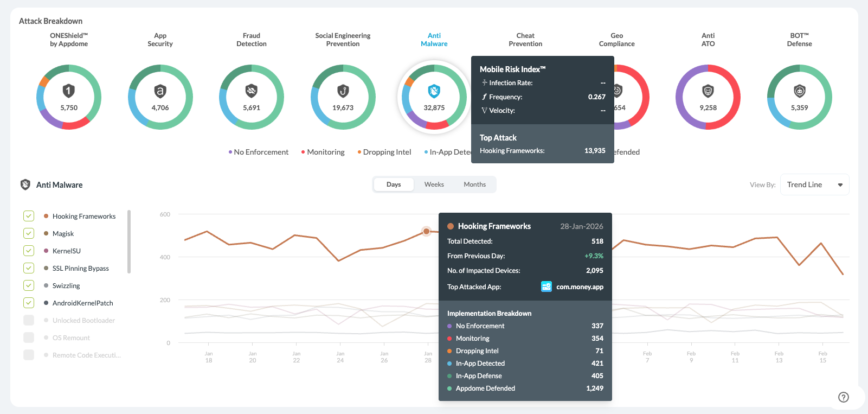The height and width of the screenshot is (414, 868).
Task: Click the No Enforcement legend color dot
Action: [x=230, y=152]
